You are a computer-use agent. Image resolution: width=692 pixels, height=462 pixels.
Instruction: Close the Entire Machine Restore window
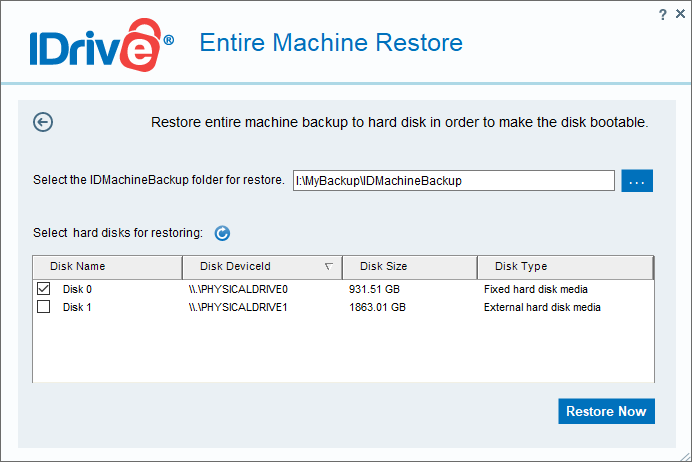pyautogui.click(x=679, y=13)
